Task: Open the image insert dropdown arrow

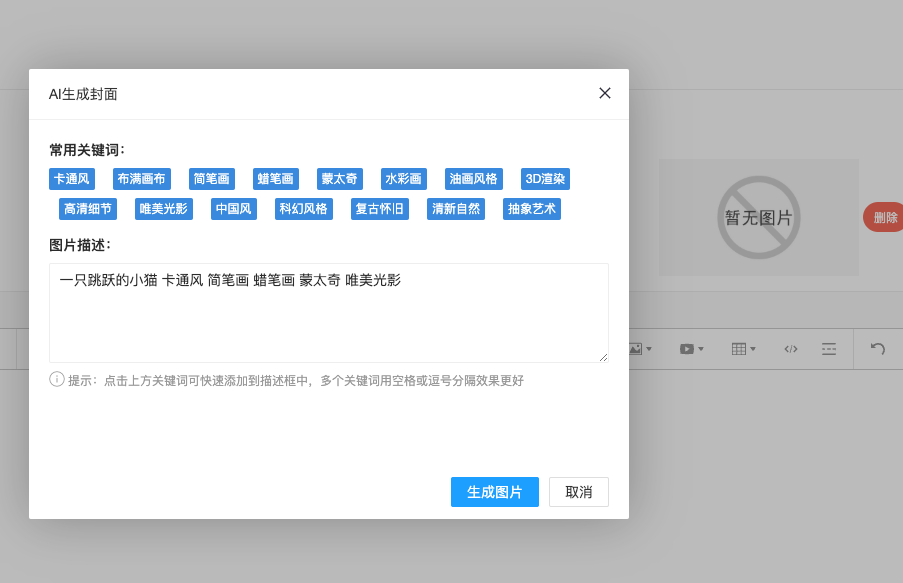Action: (650, 349)
